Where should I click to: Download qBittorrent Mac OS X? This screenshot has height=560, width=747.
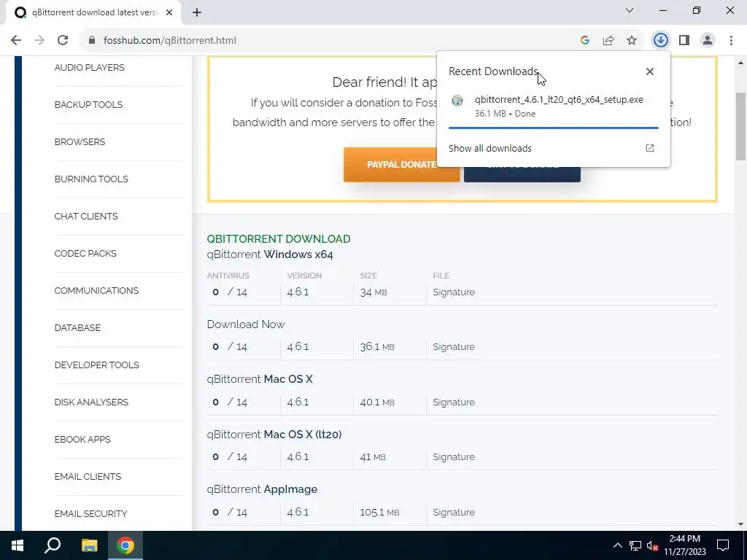click(260, 379)
